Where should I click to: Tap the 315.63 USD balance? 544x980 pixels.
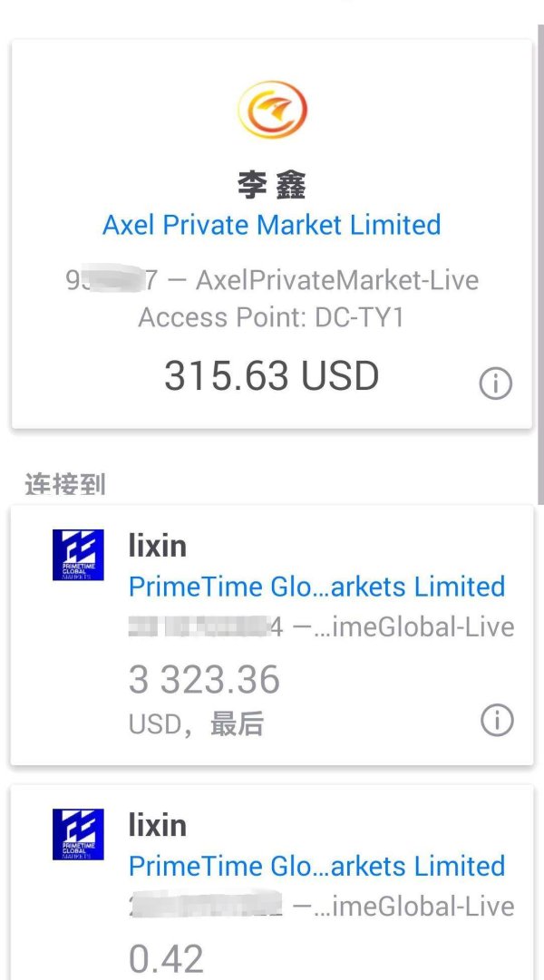pos(272,375)
